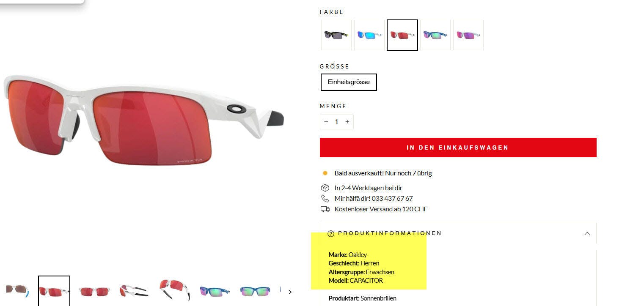This screenshot has height=306, width=644.
Task: Select Einheitsgrösse size option
Action: (349, 82)
